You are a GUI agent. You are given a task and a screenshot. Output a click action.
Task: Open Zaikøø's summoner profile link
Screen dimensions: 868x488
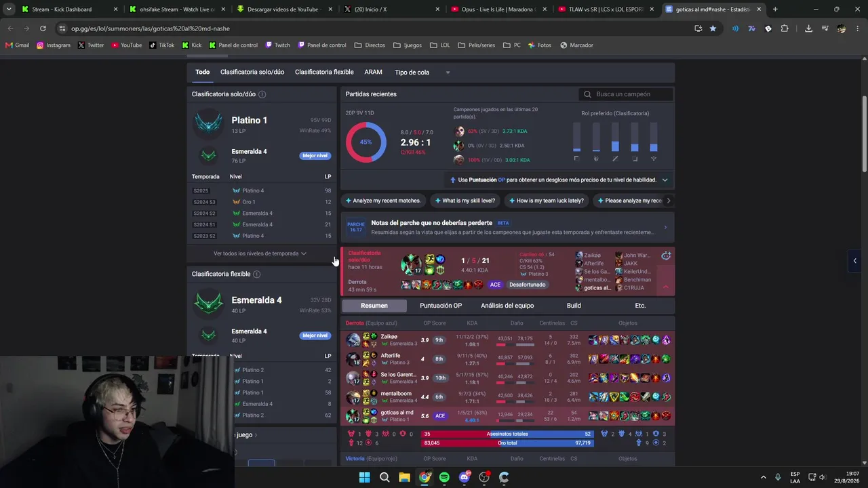coord(389,337)
